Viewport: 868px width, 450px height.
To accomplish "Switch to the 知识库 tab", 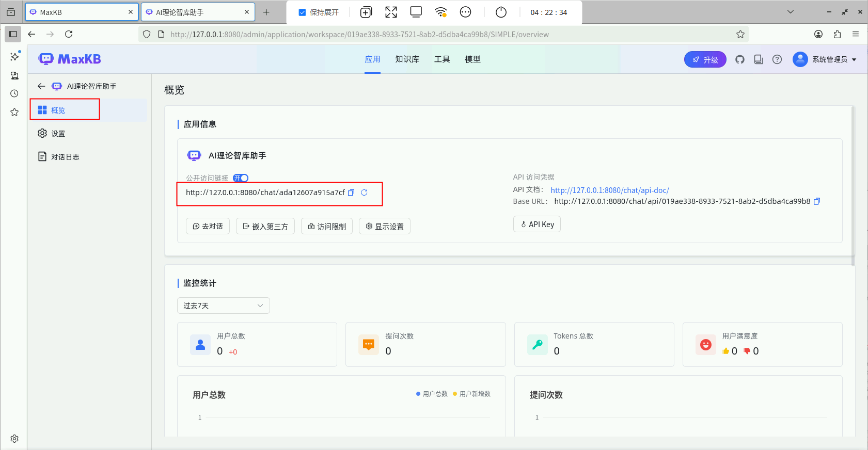I will (407, 59).
